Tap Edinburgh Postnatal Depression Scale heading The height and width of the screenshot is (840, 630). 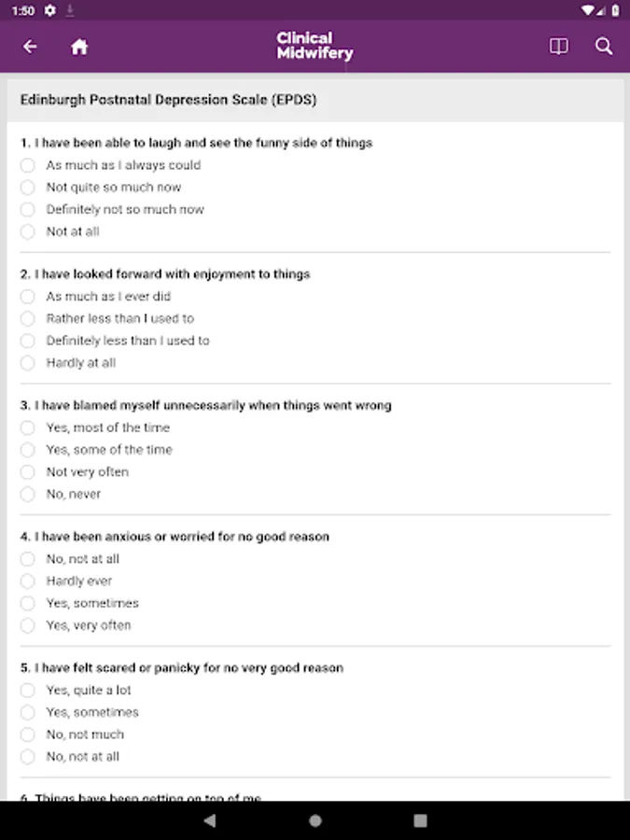(168, 100)
